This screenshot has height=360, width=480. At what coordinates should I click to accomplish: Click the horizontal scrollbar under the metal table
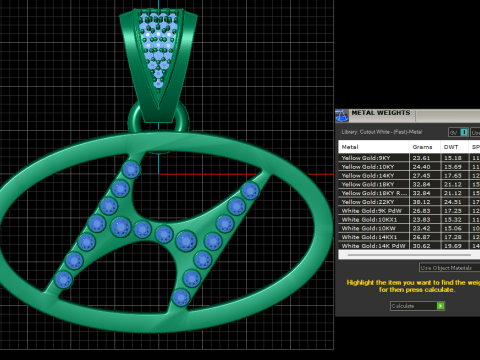pyautogui.click(x=409, y=255)
